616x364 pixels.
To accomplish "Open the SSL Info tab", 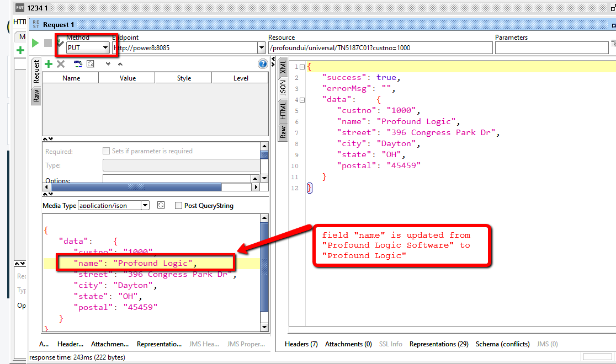I will (390, 344).
